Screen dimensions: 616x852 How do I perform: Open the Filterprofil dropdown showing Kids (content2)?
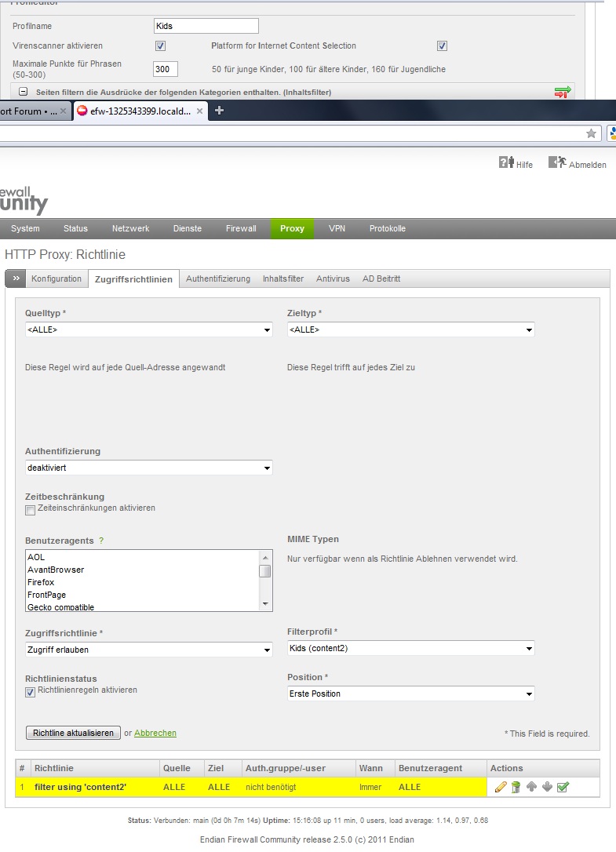pyautogui.click(x=410, y=649)
